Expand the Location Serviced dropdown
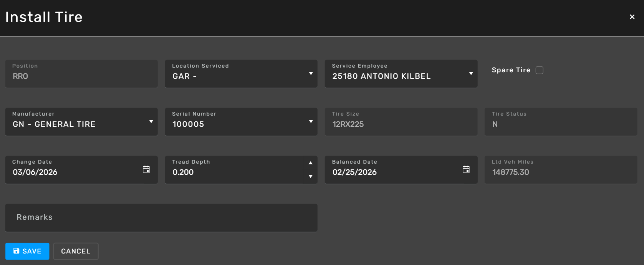This screenshot has height=265, width=644. tap(311, 74)
